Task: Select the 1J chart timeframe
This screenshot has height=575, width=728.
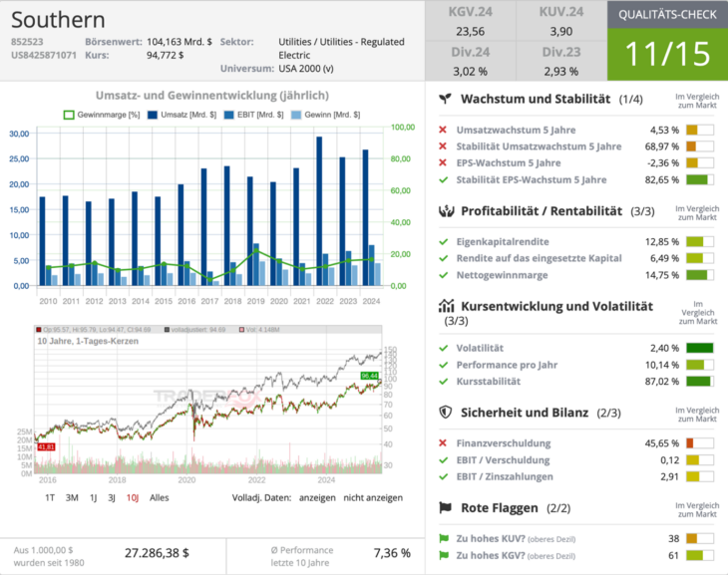Action: [x=94, y=497]
